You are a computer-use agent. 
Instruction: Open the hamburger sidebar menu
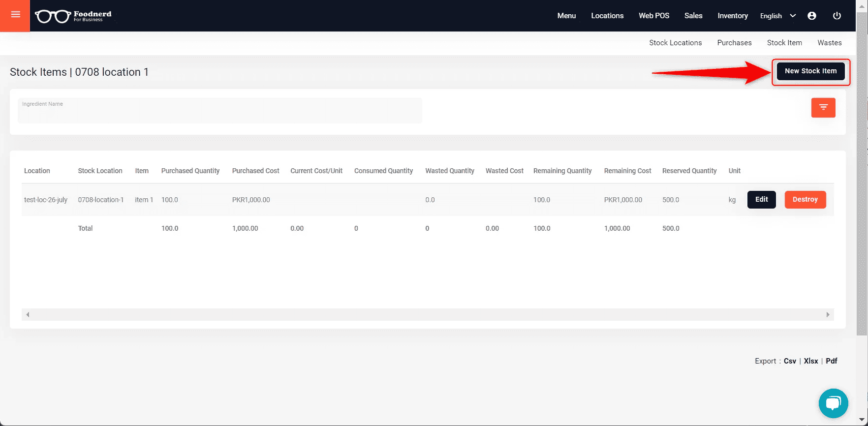tap(15, 15)
